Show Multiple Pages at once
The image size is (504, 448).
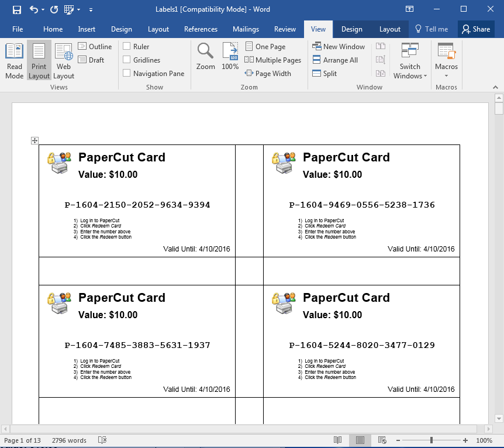coord(273,60)
